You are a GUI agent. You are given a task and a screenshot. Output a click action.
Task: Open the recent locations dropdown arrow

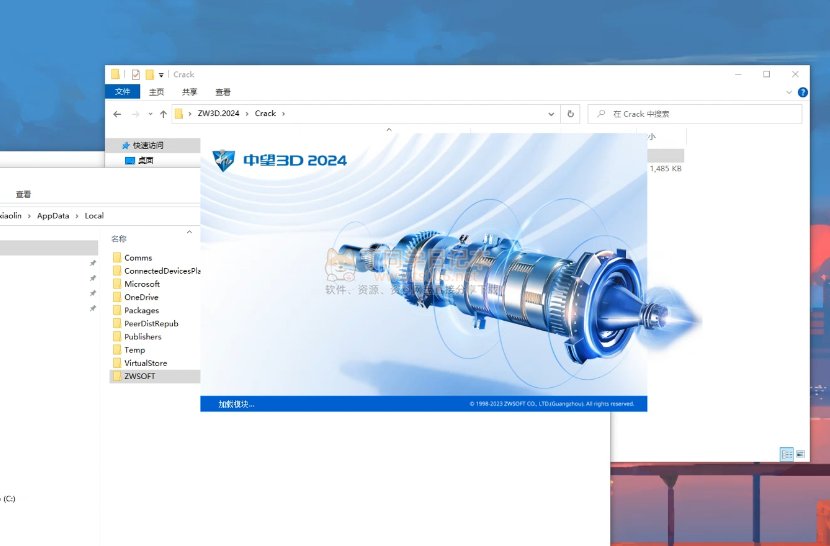coord(150,114)
